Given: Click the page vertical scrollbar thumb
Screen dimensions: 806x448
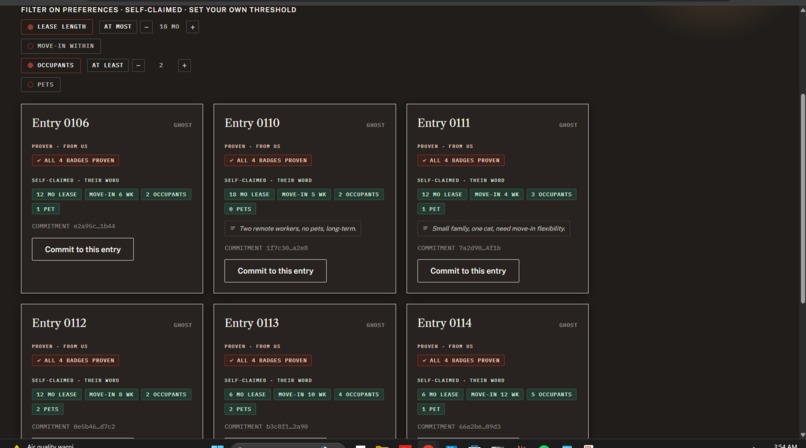Looking at the screenshot, I should 803,198.
